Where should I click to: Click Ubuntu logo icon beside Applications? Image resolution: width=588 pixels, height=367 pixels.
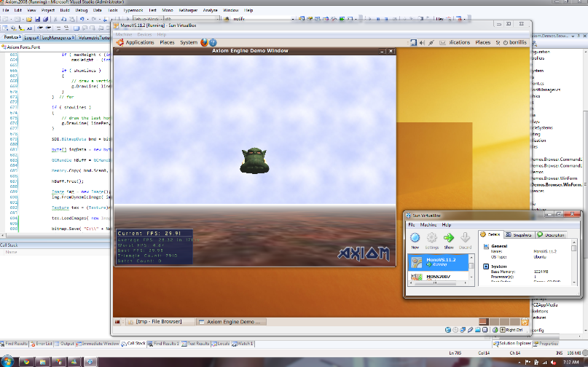coord(120,42)
